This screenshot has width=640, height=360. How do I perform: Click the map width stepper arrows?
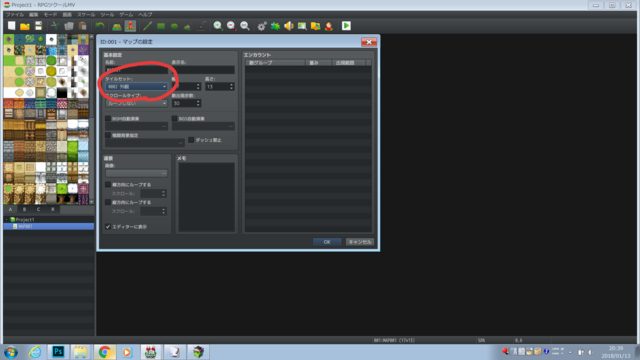[x=198, y=87]
